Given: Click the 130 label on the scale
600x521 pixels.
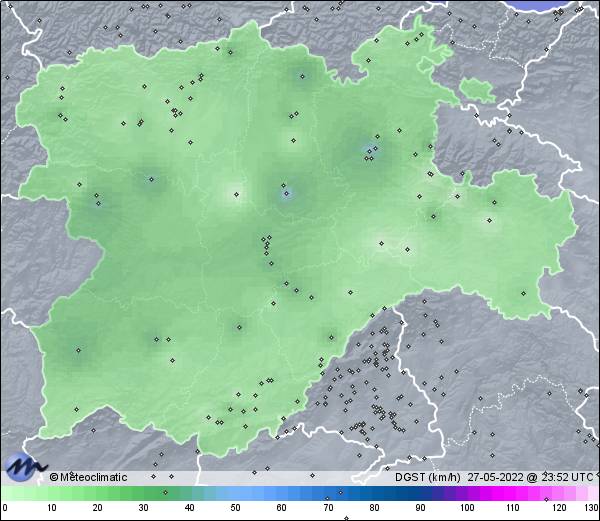Looking at the screenshot, I should pos(592,508).
